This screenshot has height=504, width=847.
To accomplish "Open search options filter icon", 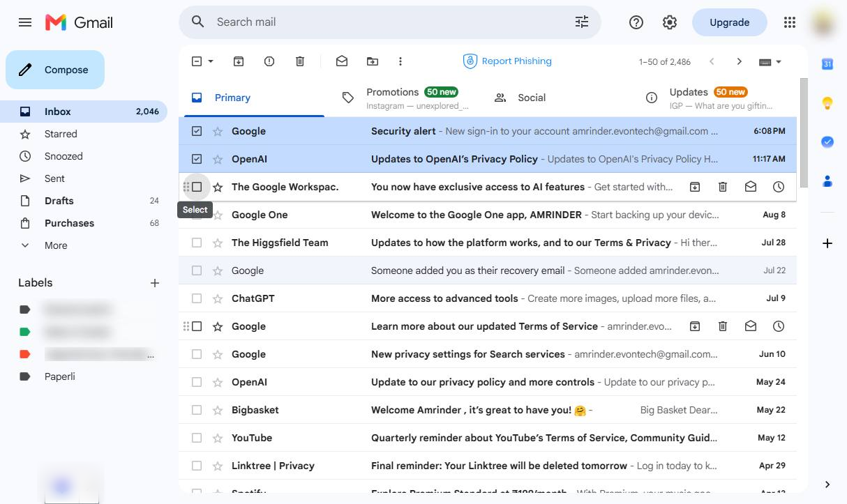I will tap(582, 22).
